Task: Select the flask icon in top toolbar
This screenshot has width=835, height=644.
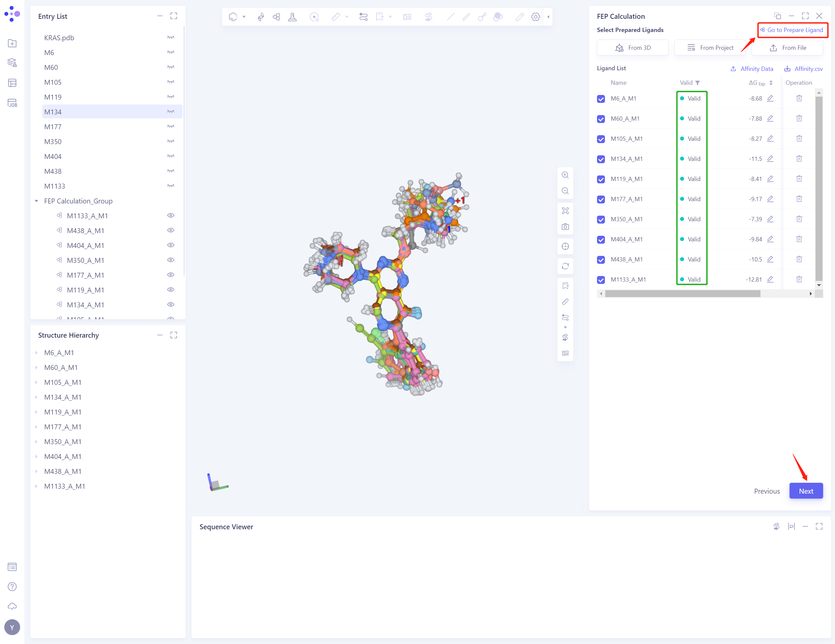Action: coord(292,17)
